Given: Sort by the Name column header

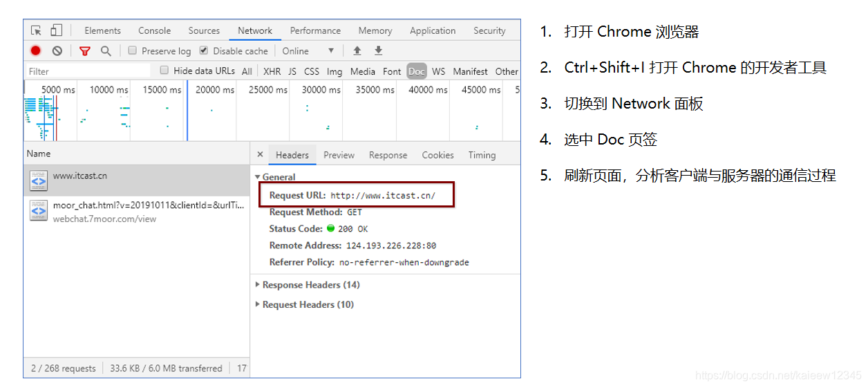Looking at the screenshot, I should pyautogui.click(x=136, y=154).
